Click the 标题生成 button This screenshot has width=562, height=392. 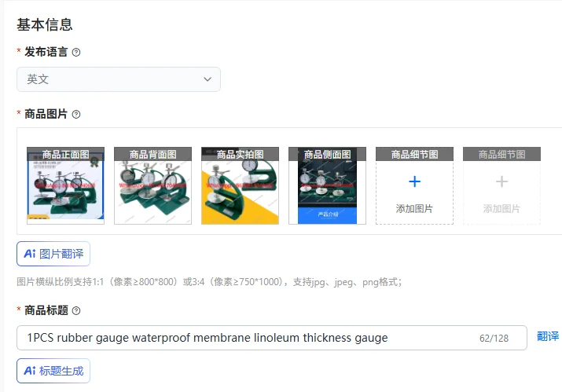coord(53,371)
